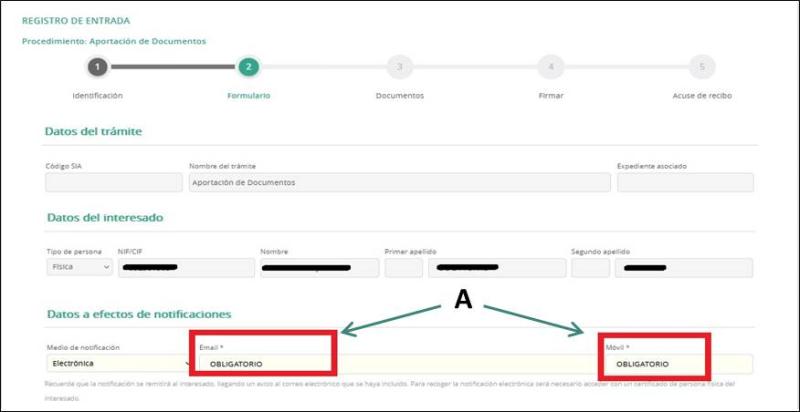The width and height of the screenshot is (800, 412).
Task: Click the 'Identificación' step label text
Action: tap(97, 96)
